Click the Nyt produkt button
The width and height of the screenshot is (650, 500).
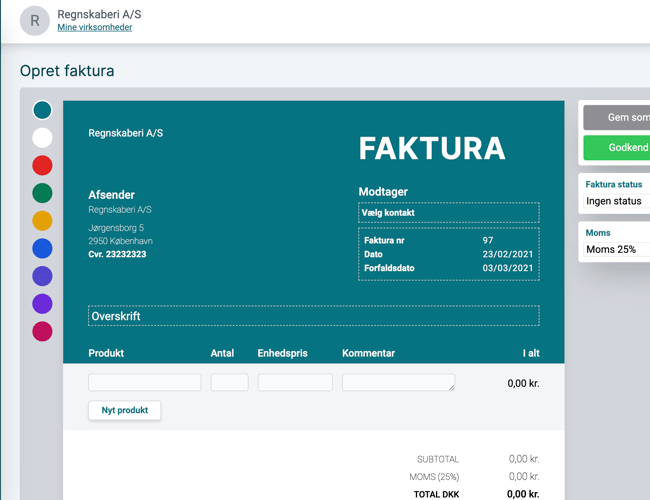(x=124, y=411)
